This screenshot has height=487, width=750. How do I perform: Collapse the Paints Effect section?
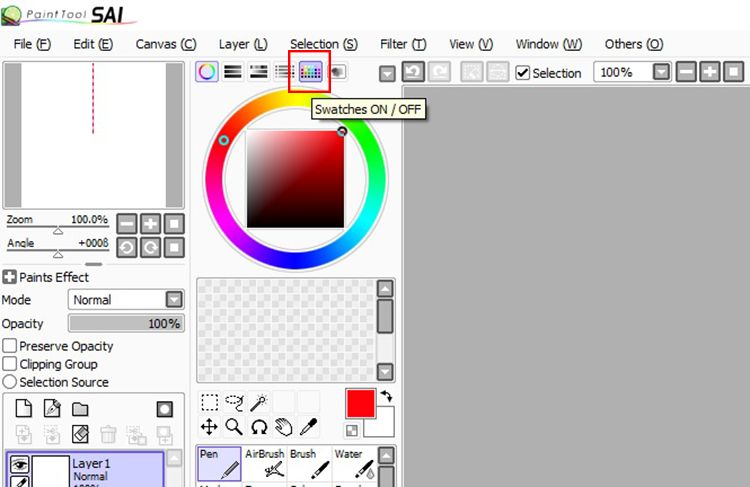pos(9,277)
